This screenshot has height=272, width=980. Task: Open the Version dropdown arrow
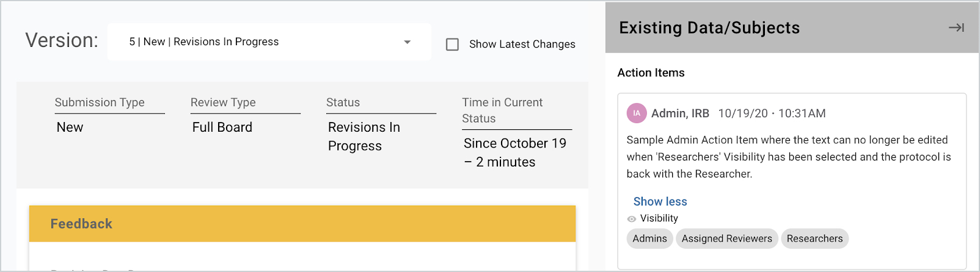(408, 42)
